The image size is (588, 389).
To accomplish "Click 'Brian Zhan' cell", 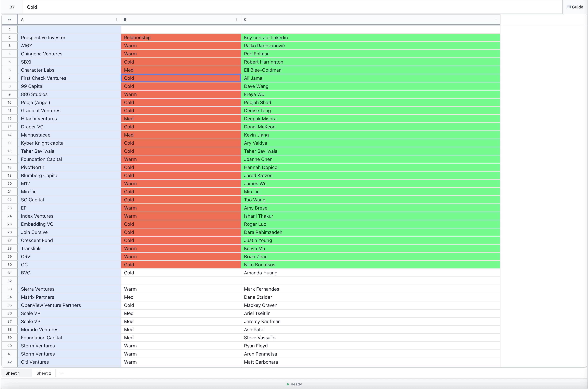I will click(371, 257).
